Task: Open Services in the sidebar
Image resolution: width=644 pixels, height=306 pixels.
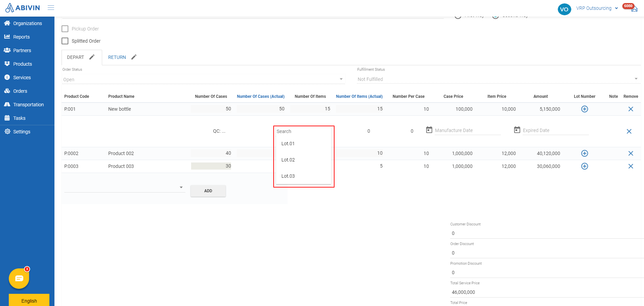Action: pyautogui.click(x=27, y=78)
